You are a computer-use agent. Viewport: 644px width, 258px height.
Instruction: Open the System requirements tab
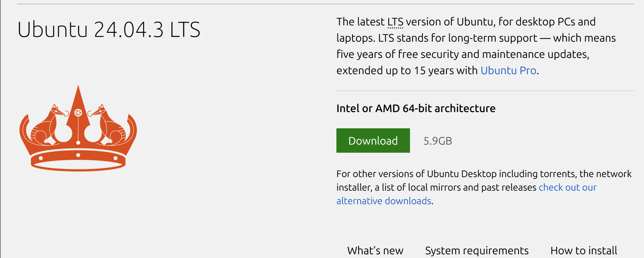[x=476, y=251]
